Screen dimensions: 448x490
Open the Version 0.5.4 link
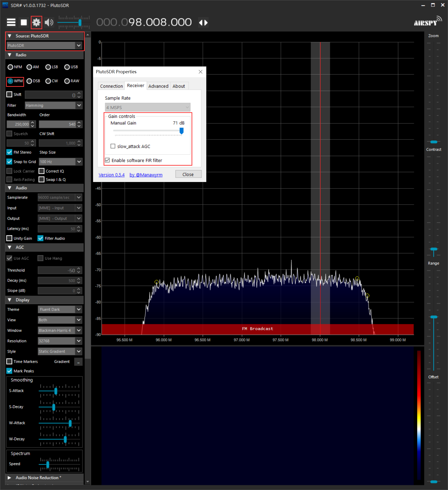(112, 175)
